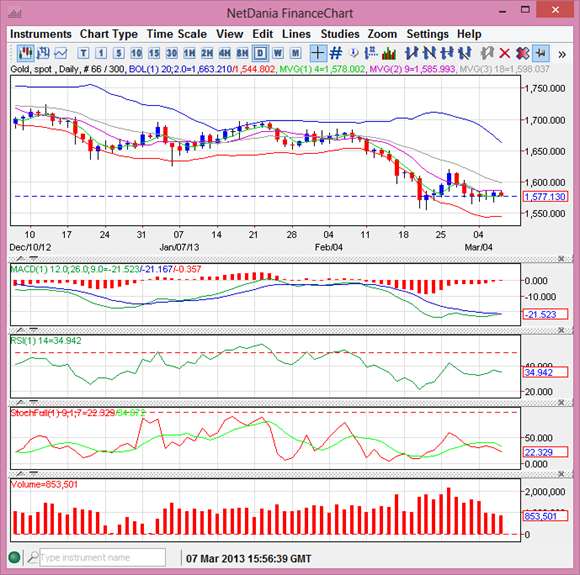Click the red X delete line icon
580x575 pixels.
[505, 53]
